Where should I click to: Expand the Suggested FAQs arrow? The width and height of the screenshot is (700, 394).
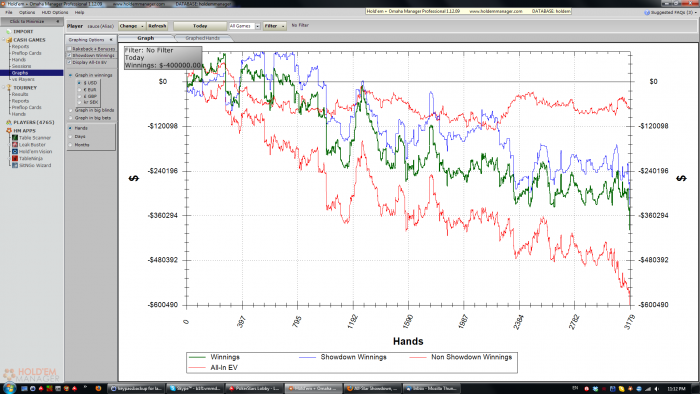695,12
